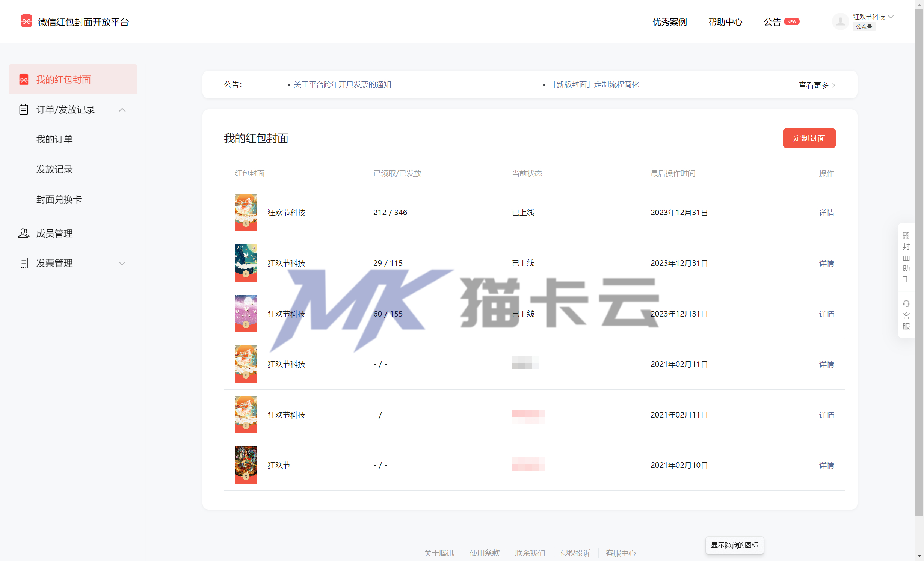Open notice 关于平台跨年开具发票的通知
This screenshot has height=561, width=924.
[x=342, y=84]
